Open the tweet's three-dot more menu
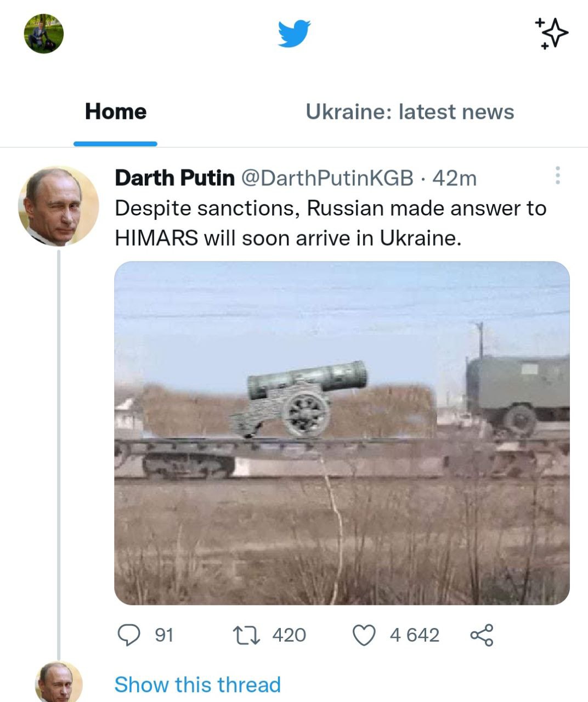Screen dimensions: 588x702 point(557,175)
